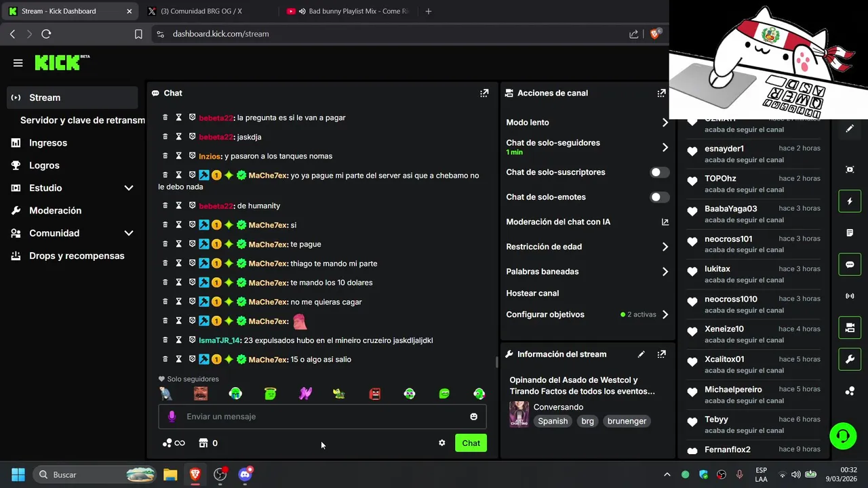
Task: Pop out the Chat panel
Action: pyautogui.click(x=484, y=93)
